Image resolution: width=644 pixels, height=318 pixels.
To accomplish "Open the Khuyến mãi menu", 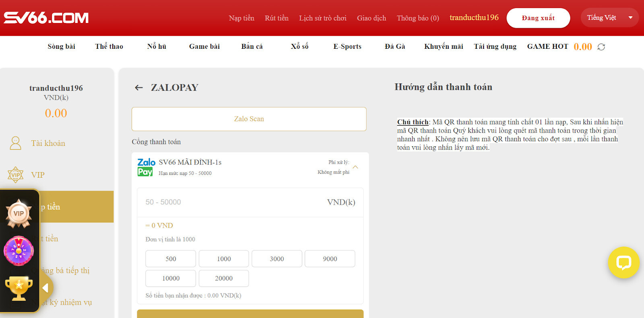I will point(443,46).
